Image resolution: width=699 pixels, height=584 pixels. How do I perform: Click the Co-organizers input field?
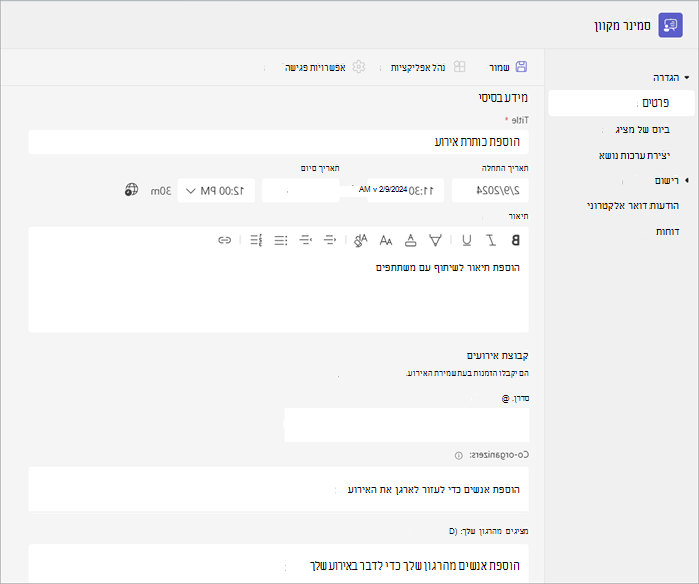(278, 489)
